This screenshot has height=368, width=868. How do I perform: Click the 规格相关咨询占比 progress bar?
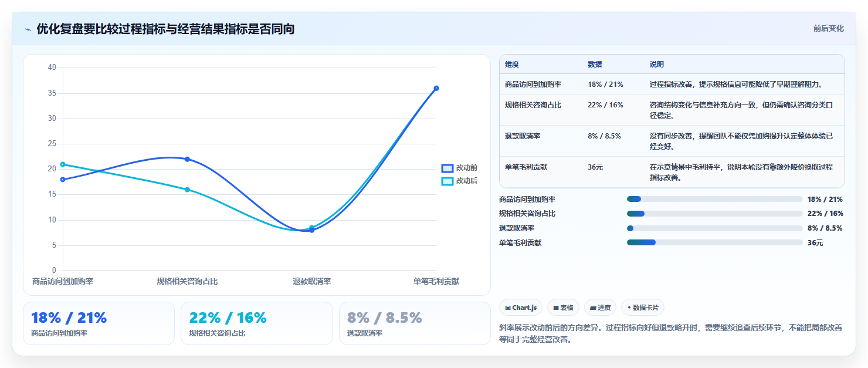click(x=714, y=214)
